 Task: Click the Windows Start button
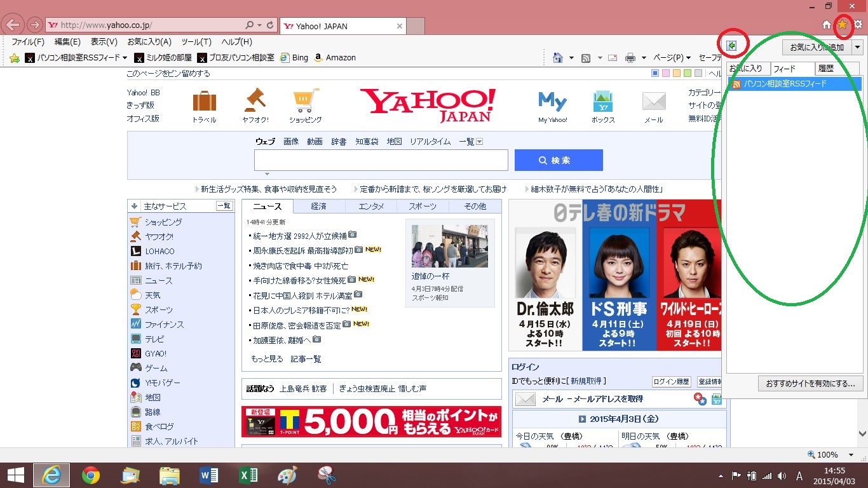[x=15, y=475]
